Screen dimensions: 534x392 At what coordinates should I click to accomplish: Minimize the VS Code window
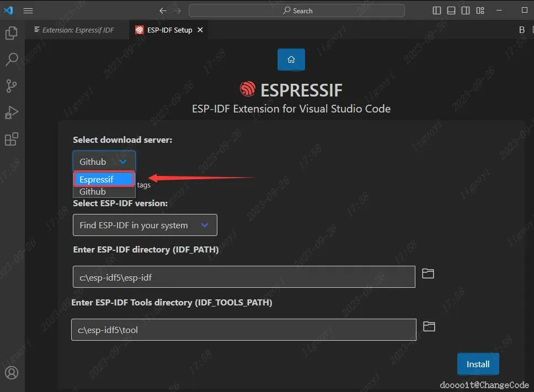[499, 10]
